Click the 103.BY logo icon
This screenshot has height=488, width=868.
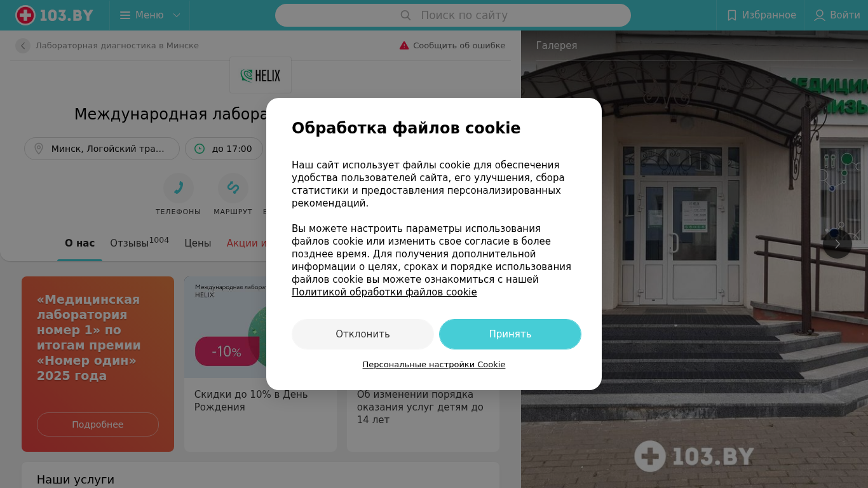tap(25, 15)
